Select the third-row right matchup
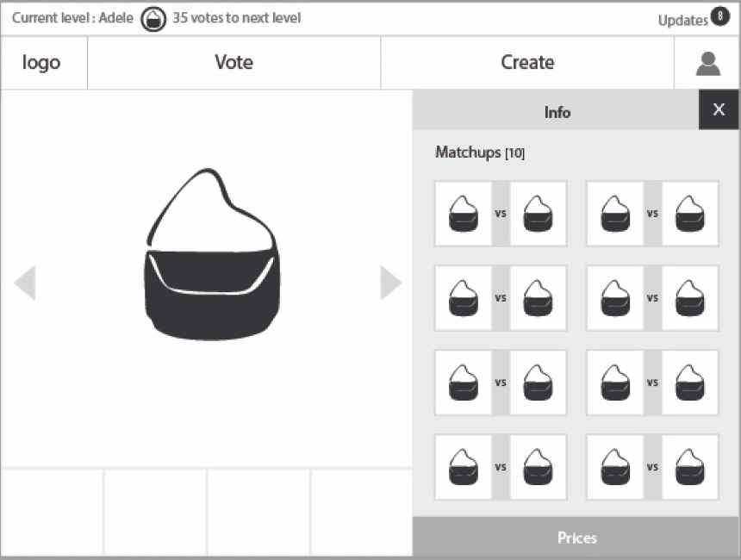Viewport: 741px width, 560px height. (652, 383)
